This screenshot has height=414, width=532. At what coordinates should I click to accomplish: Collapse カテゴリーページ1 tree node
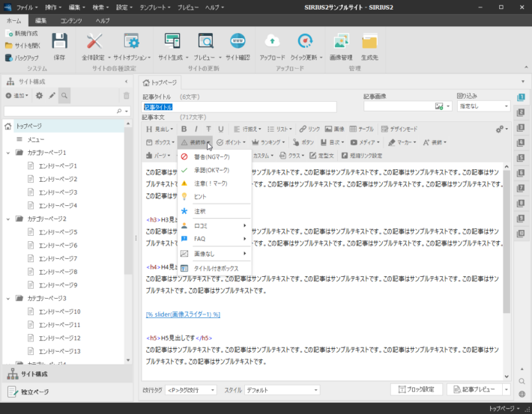click(x=8, y=153)
